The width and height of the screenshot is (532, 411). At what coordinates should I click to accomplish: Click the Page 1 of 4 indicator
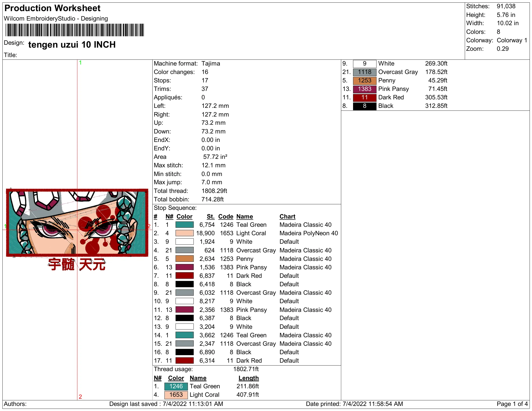[x=512, y=404]
